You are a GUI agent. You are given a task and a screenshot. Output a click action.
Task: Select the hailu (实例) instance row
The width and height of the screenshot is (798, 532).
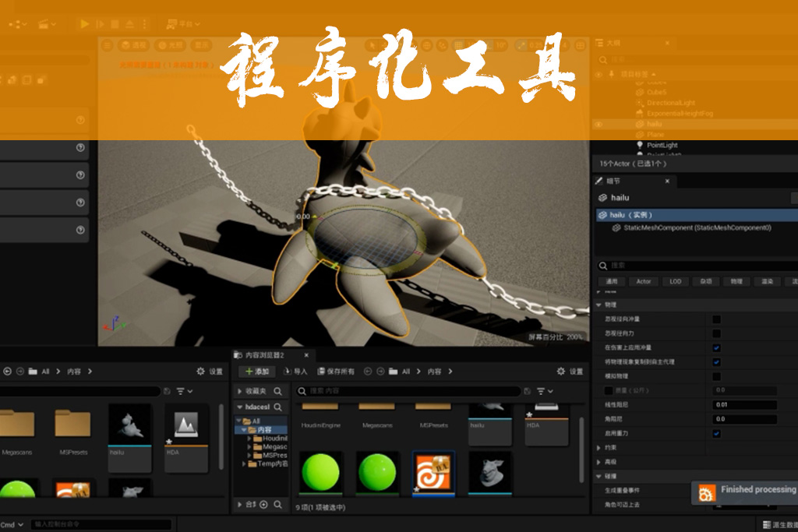pos(697,215)
